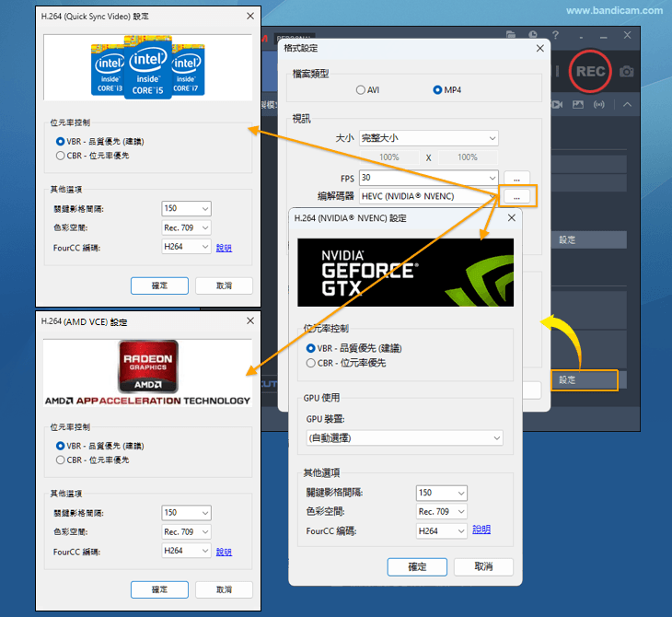Screen dimensions: 672x617
Task: Open FourCC H264 dropdown in AMD VCE dialog
Action: [187, 551]
